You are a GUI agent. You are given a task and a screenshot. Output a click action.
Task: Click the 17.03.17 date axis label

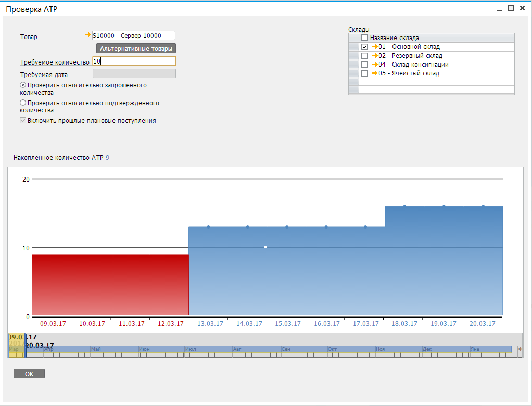point(366,324)
